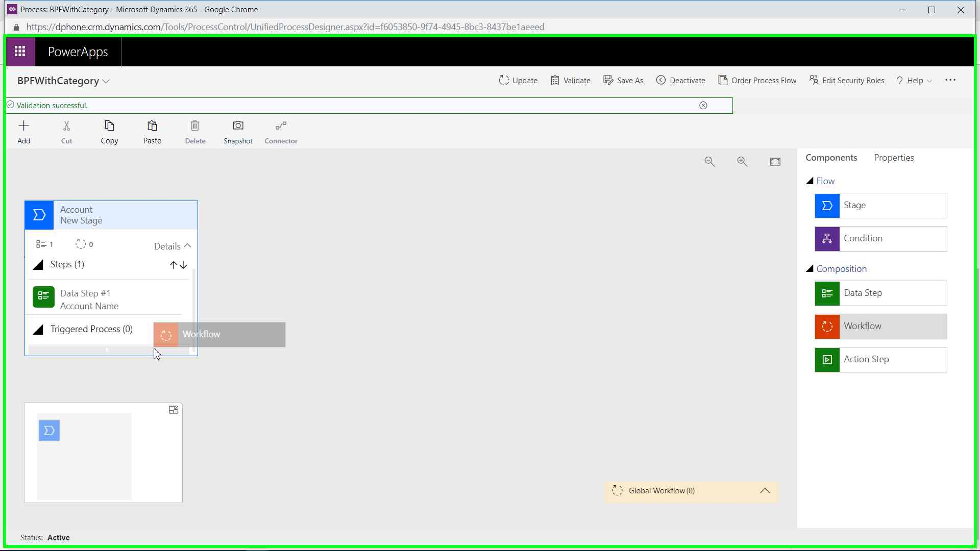Click the Deactivate button

tap(681, 81)
